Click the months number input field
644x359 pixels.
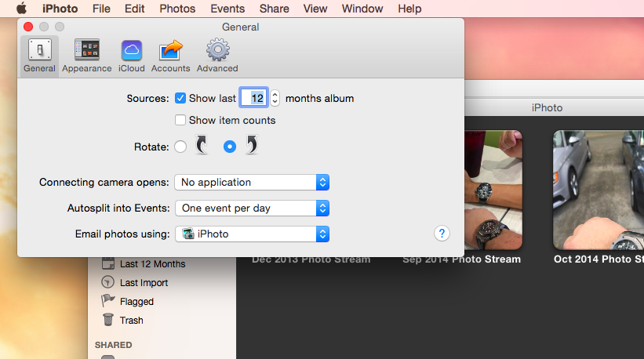tap(254, 98)
